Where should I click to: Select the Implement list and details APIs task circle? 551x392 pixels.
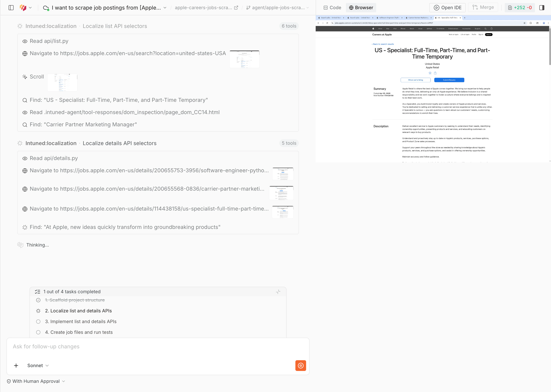(x=38, y=322)
